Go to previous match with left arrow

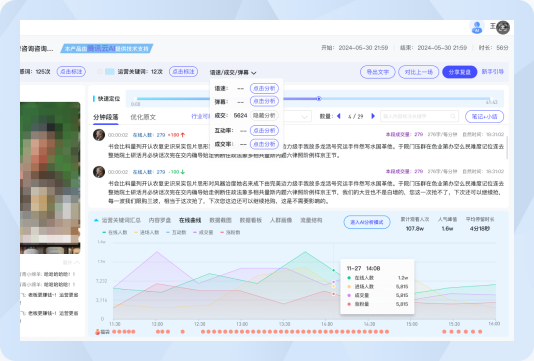(339, 116)
